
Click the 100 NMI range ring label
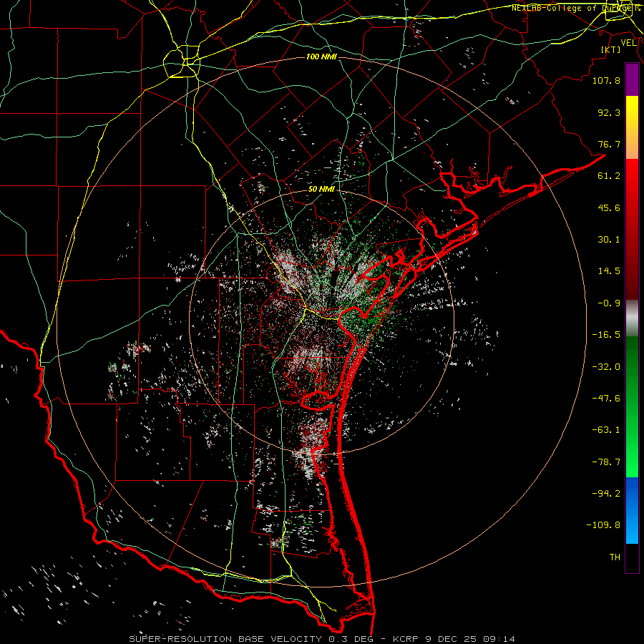pyautogui.click(x=321, y=57)
